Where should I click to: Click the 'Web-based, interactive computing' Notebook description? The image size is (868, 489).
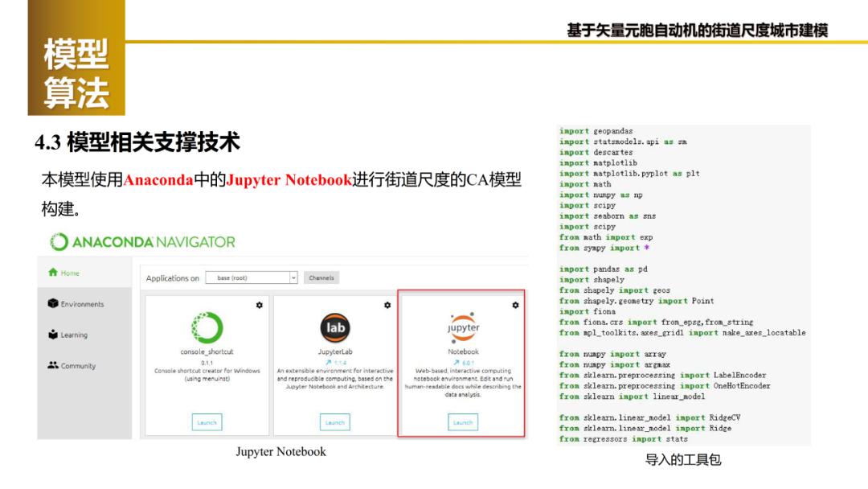[463, 383]
